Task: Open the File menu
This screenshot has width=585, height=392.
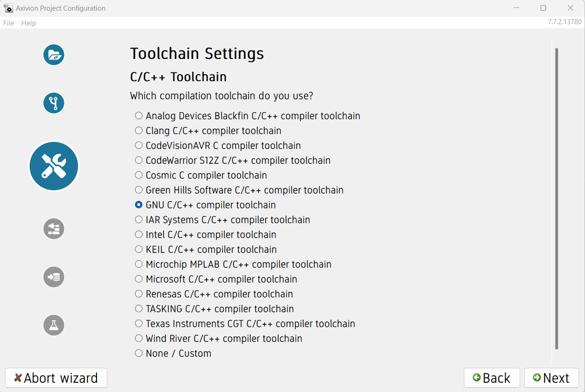Action: click(9, 23)
